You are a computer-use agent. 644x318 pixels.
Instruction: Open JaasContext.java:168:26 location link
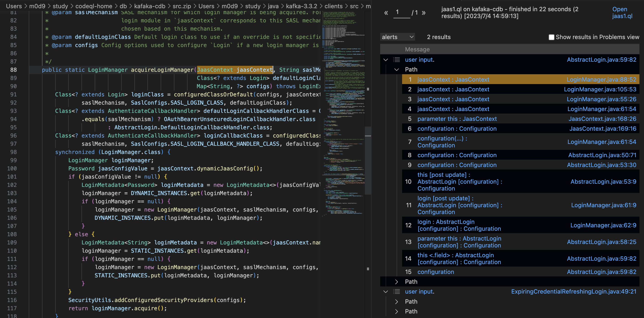pyautogui.click(x=602, y=119)
